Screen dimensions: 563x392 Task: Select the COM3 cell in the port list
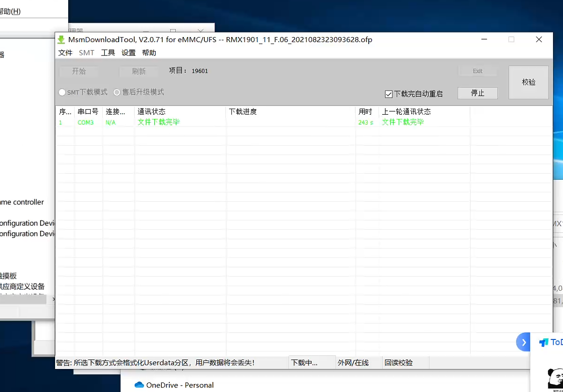[86, 123]
